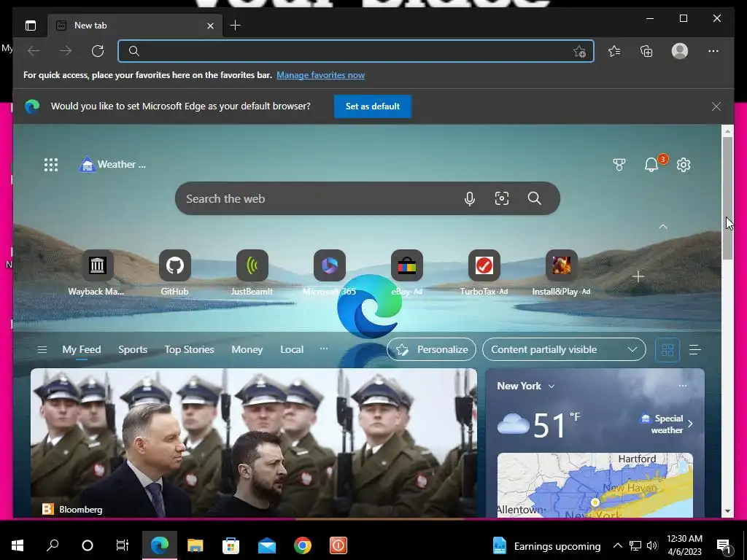Click the Refresh page button

98,51
